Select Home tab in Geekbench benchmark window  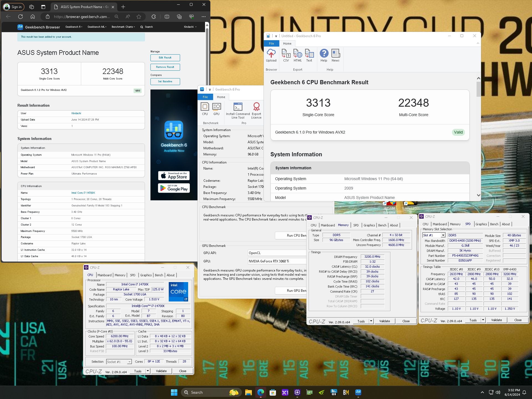[221, 97]
